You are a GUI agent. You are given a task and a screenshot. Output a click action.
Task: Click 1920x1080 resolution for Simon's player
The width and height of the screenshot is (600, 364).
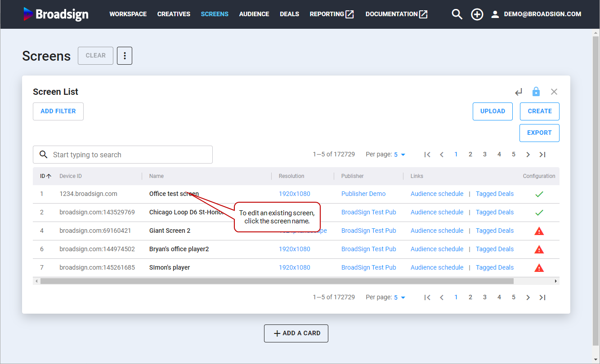pyautogui.click(x=295, y=268)
